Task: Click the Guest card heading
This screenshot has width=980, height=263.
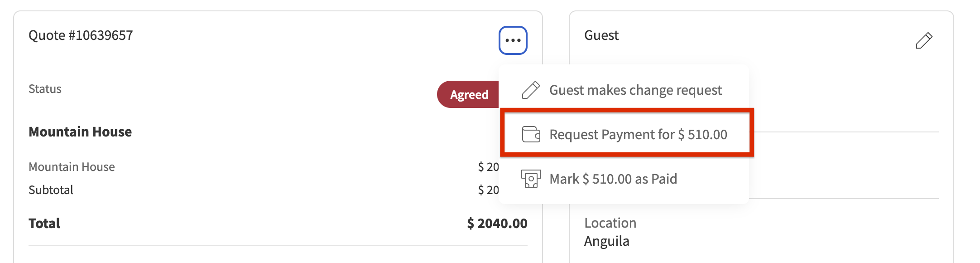Action: click(x=601, y=35)
